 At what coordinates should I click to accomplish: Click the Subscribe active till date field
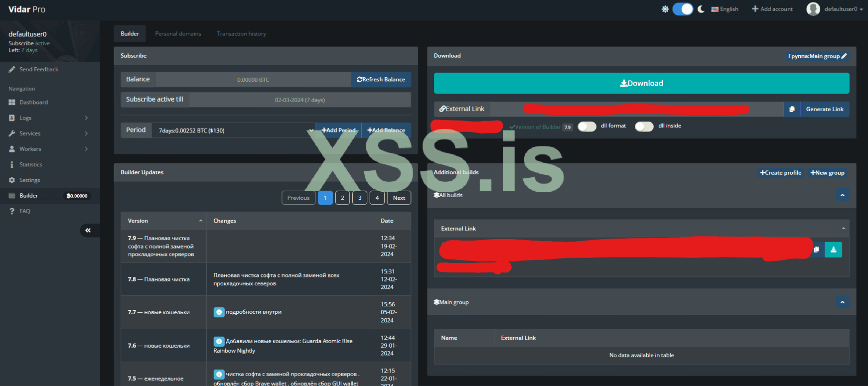pyautogui.click(x=300, y=100)
